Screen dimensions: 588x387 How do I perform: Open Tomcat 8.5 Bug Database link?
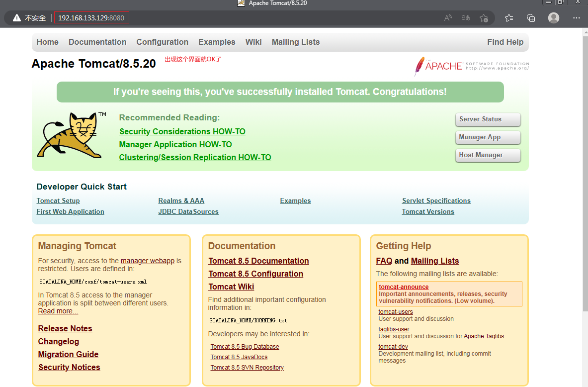245,347
